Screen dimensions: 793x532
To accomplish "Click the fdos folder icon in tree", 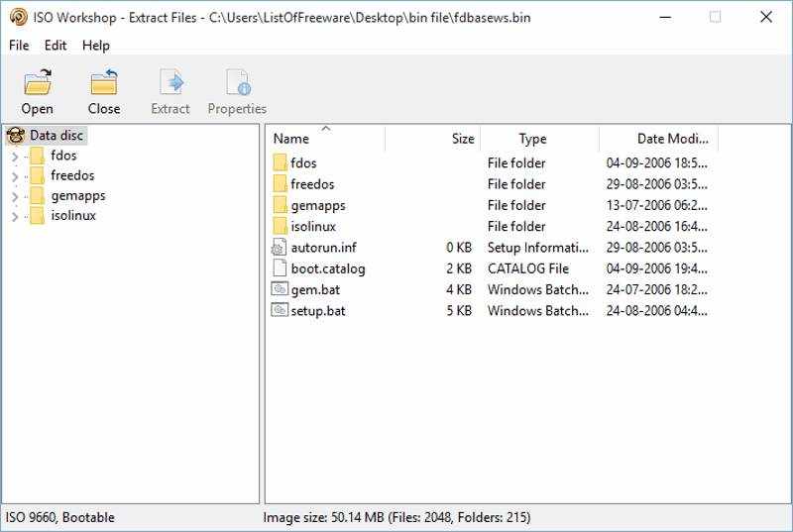I will pyautogui.click(x=37, y=156).
